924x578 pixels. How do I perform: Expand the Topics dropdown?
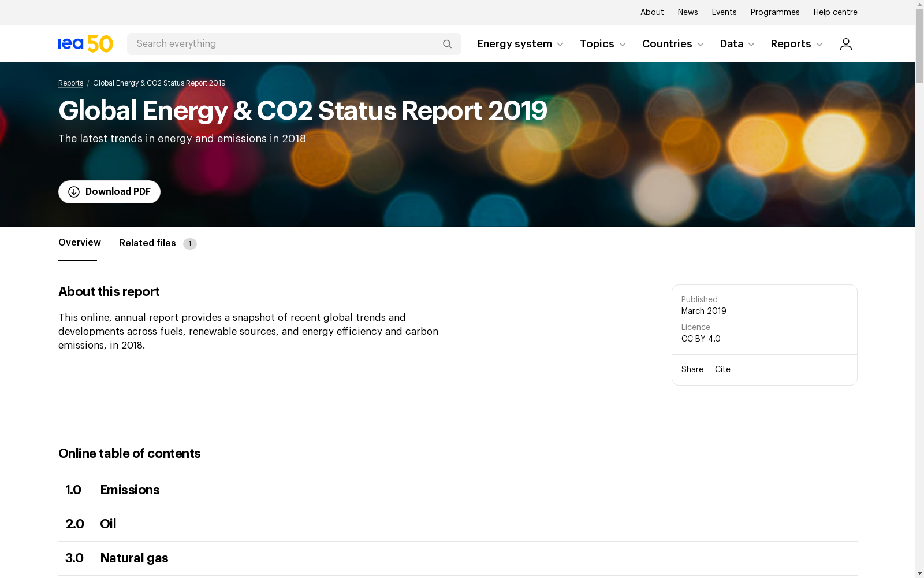coord(603,44)
